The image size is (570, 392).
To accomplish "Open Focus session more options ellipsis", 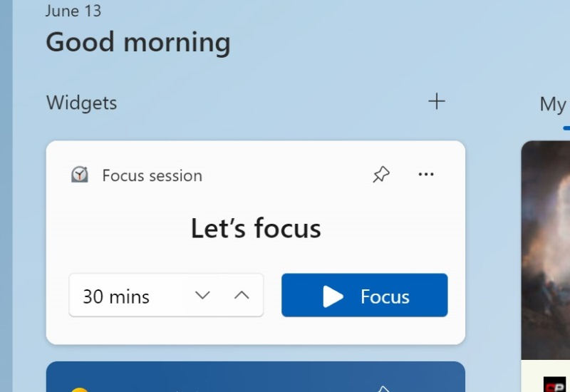I will pos(426,175).
